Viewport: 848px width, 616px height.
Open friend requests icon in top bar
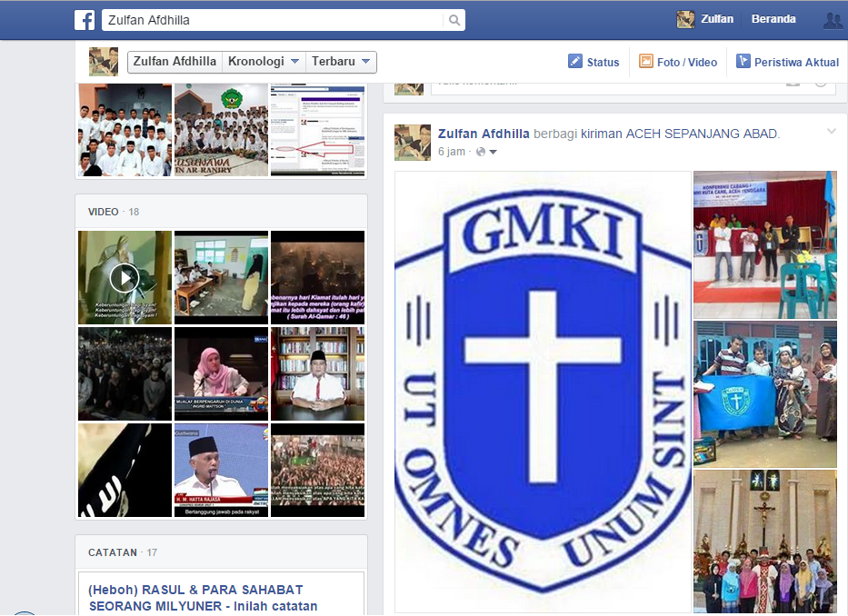(834, 20)
